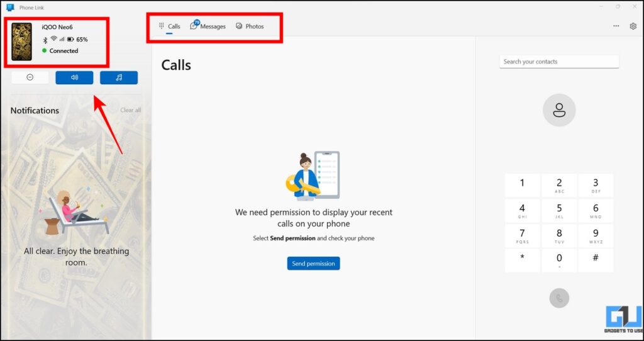Click the contact avatar icon
644x341 pixels.
point(558,110)
